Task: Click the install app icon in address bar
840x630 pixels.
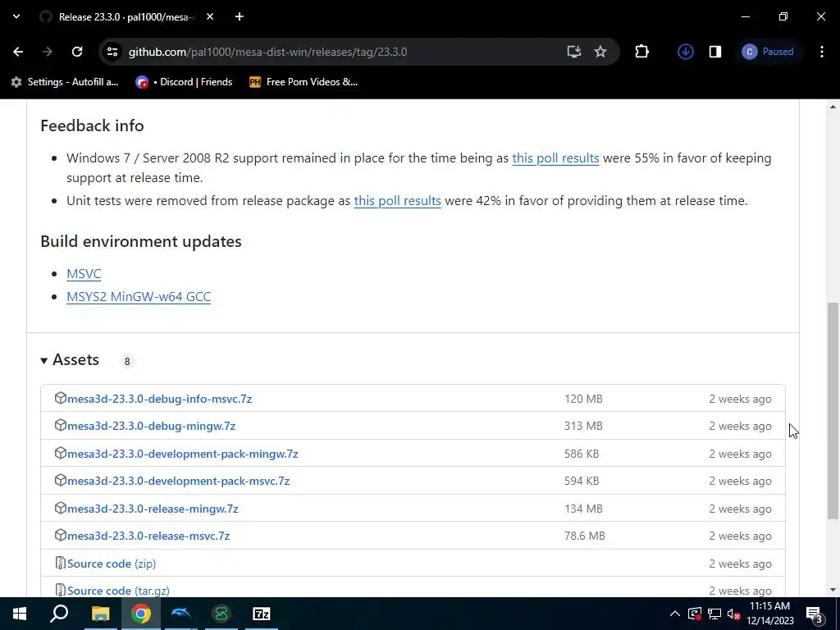Action: pyautogui.click(x=573, y=52)
